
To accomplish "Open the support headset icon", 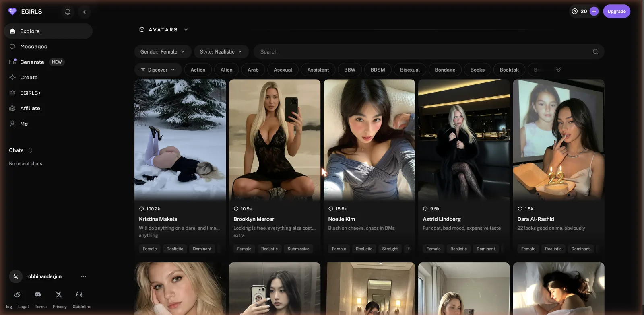I will click(x=79, y=294).
